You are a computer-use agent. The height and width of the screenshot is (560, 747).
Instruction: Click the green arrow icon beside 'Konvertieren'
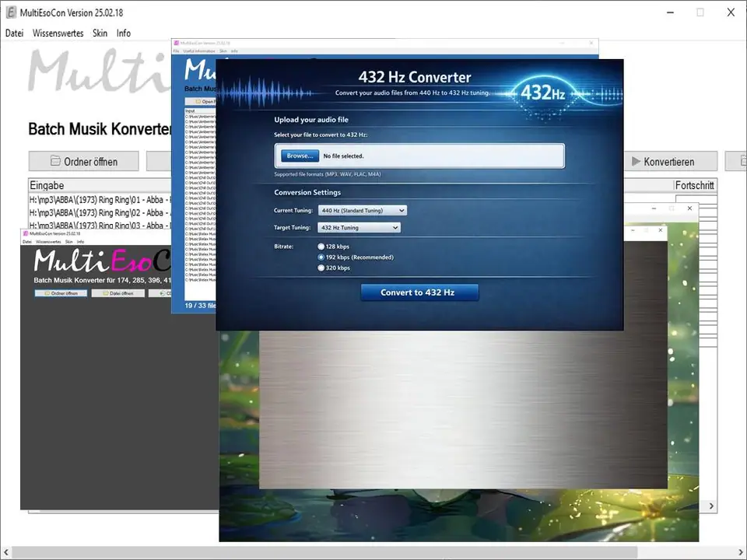[x=636, y=161]
